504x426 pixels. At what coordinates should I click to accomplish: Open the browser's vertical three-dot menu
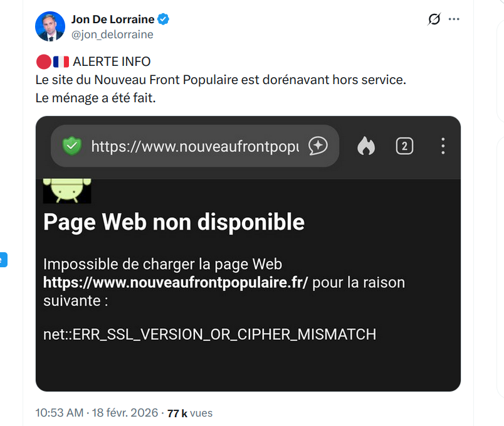tap(443, 146)
